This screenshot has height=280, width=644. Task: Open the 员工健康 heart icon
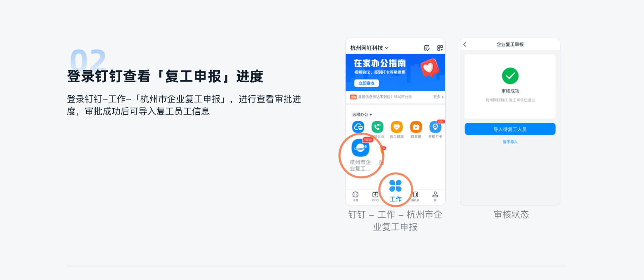click(x=397, y=127)
